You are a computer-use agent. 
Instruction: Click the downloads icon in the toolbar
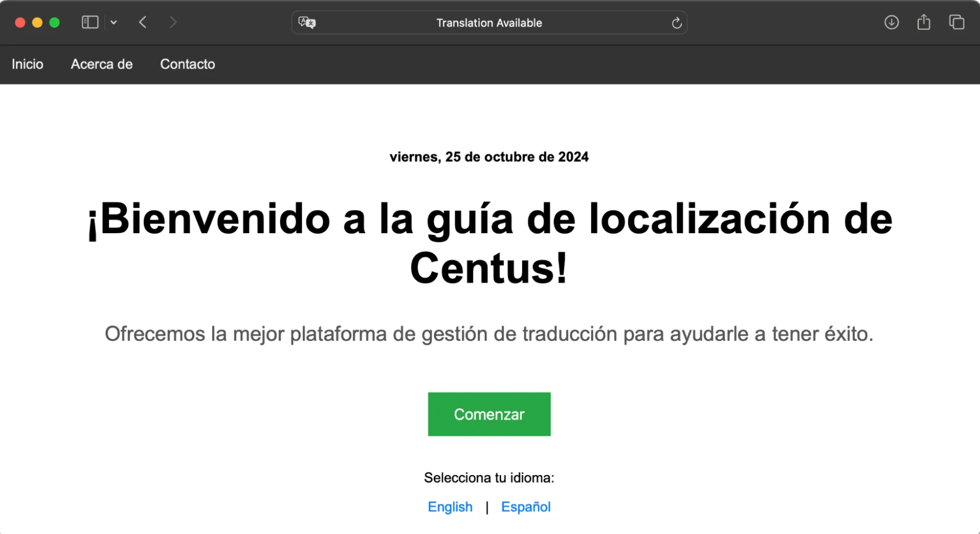[x=891, y=22]
